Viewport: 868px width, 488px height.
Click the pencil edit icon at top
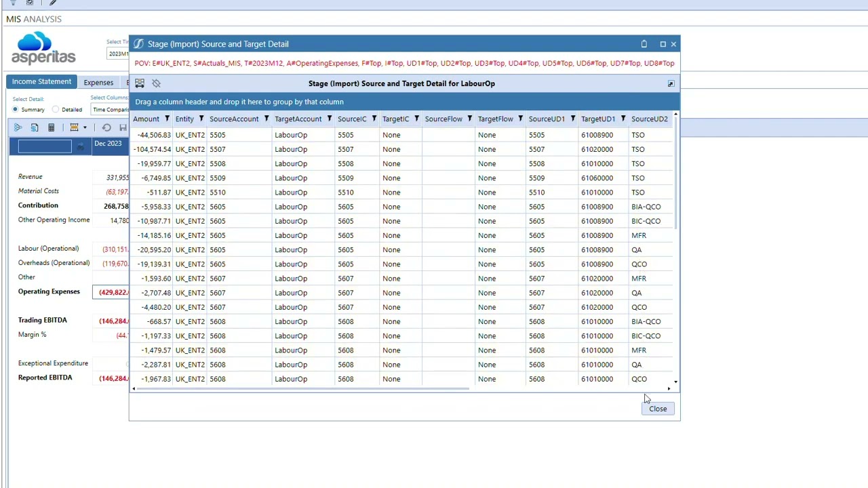point(53,3)
